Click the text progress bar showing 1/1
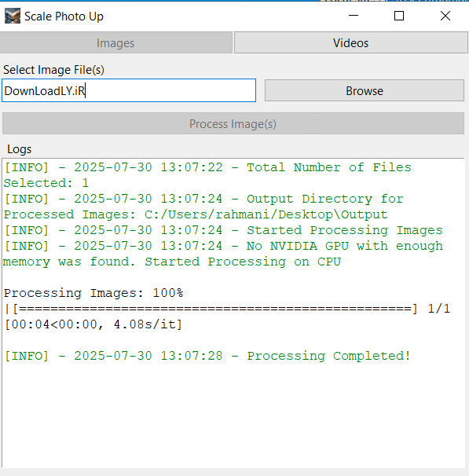The image size is (469, 476). pyautogui.click(x=227, y=309)
